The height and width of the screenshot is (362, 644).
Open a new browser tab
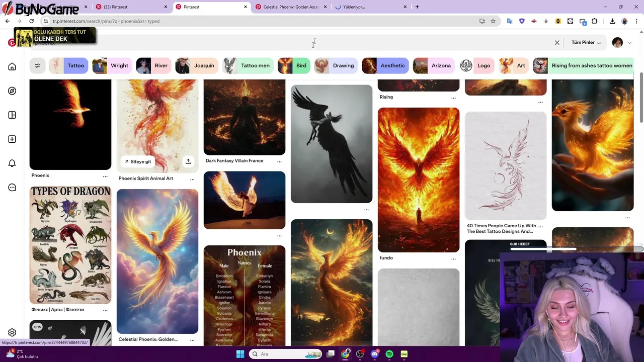417,7
